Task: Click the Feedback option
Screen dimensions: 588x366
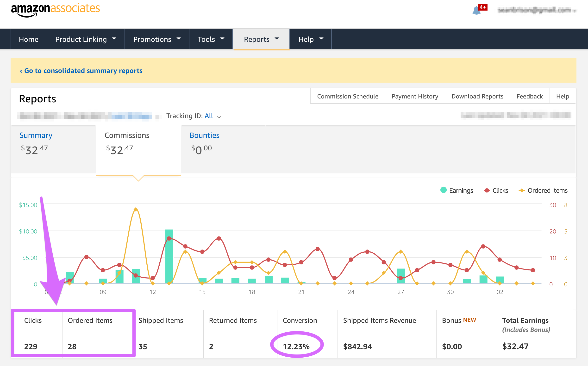Action: [x=530, y=96]
